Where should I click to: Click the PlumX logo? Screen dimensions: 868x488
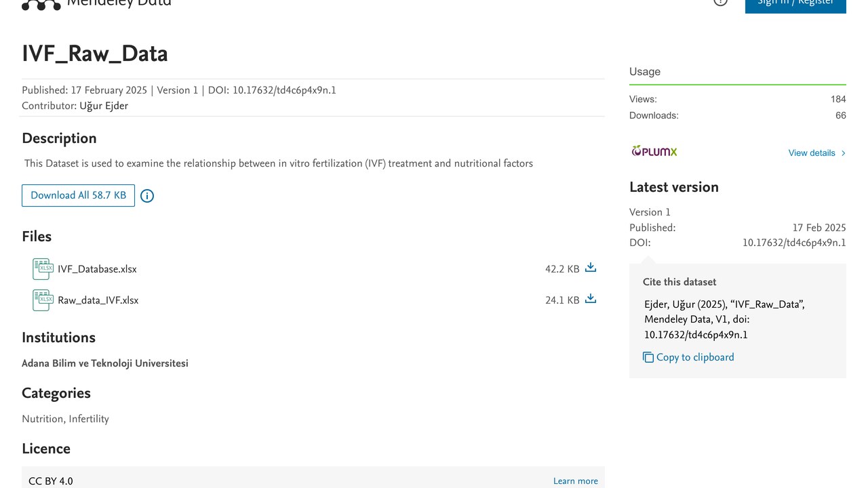click(x=654, y=151)
